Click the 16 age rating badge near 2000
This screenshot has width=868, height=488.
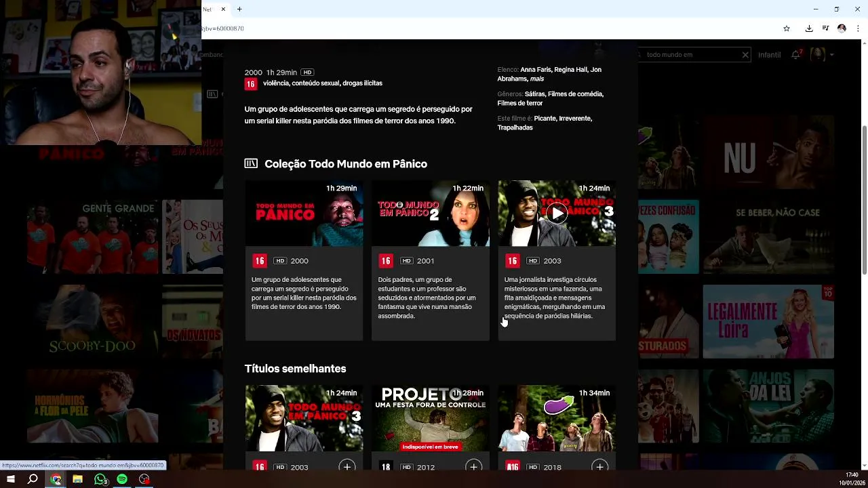point(251,84)
